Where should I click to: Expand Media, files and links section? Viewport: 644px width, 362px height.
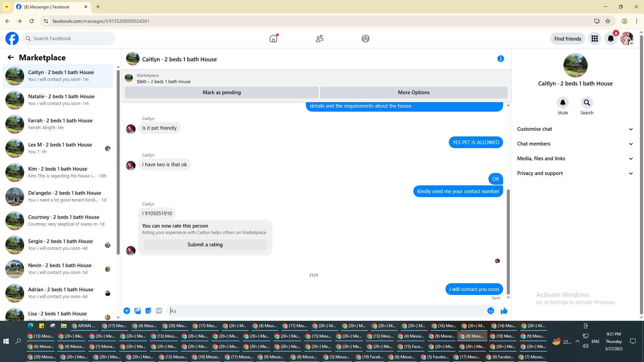pos(575,159)
